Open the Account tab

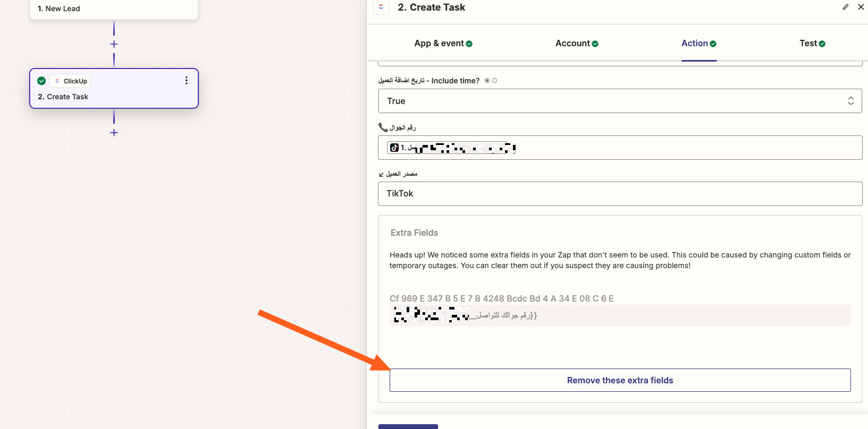tap(577, 44)
